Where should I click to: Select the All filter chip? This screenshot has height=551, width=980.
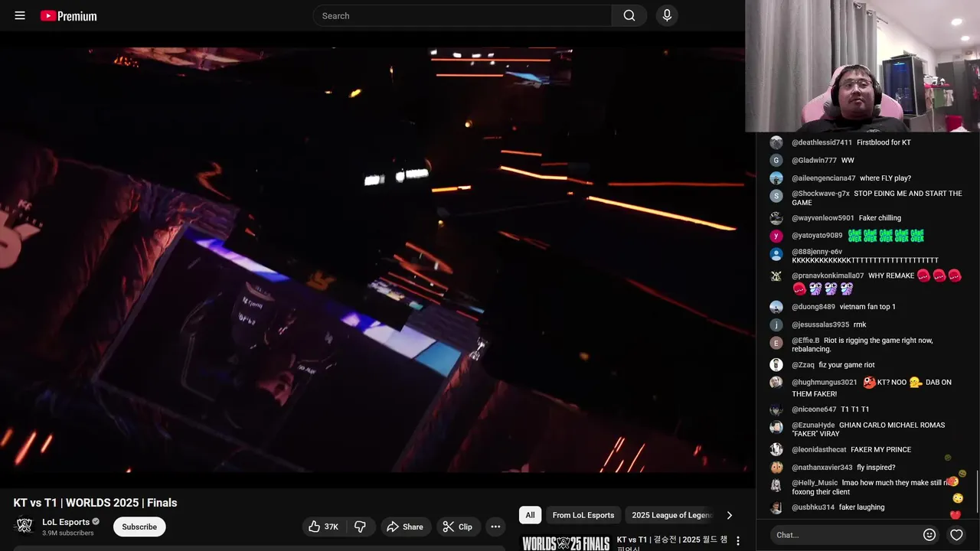point(530,515)
